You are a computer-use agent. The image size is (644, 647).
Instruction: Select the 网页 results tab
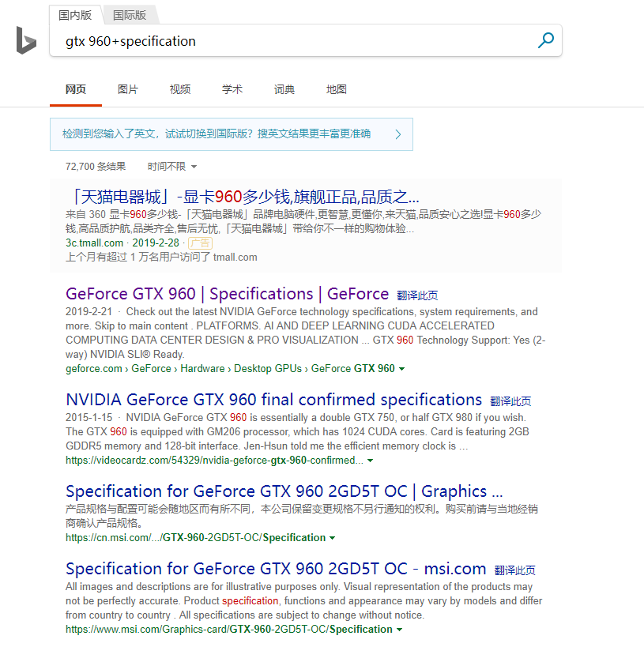[x=76, y=89]
